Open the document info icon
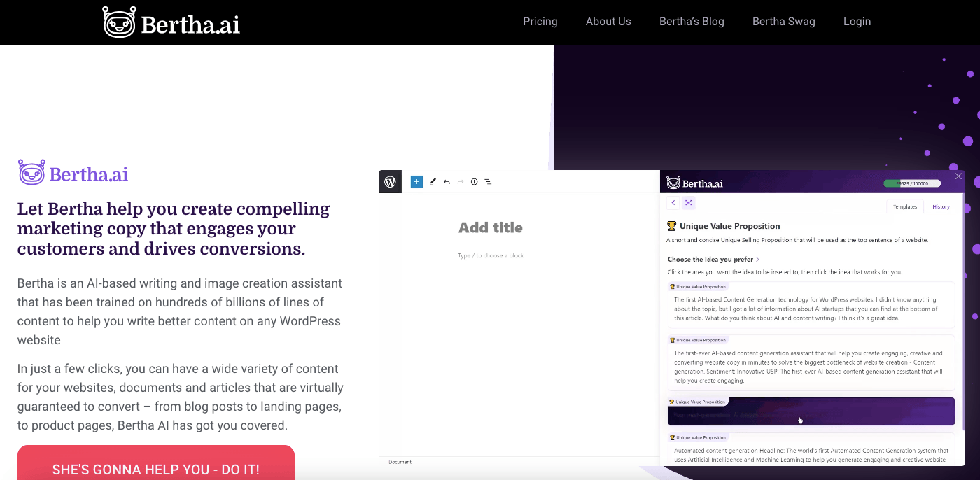 (x=474, y=181)
